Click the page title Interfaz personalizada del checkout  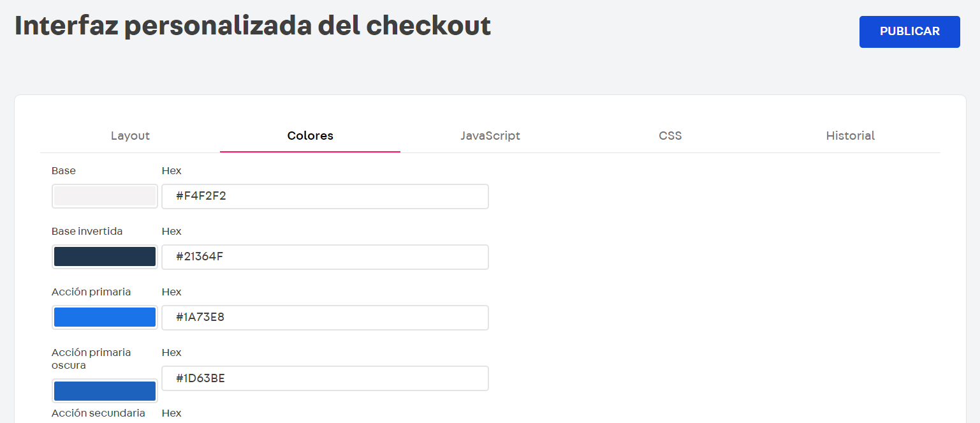(252, 25)
